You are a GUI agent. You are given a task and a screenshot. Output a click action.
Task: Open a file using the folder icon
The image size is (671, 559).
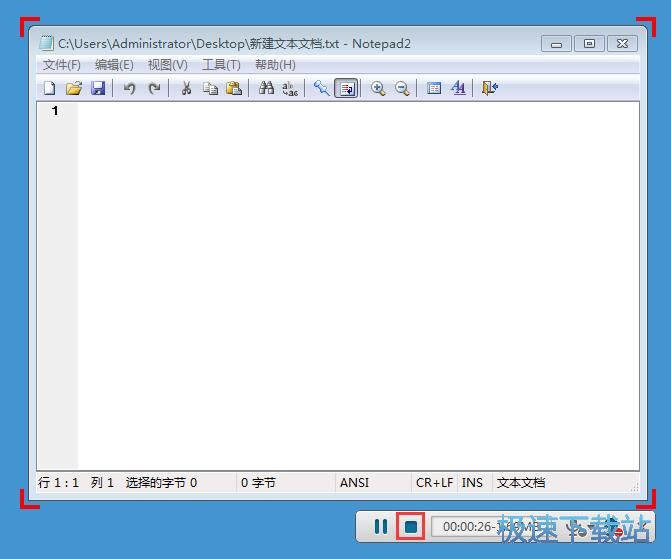tap(74, 88)
